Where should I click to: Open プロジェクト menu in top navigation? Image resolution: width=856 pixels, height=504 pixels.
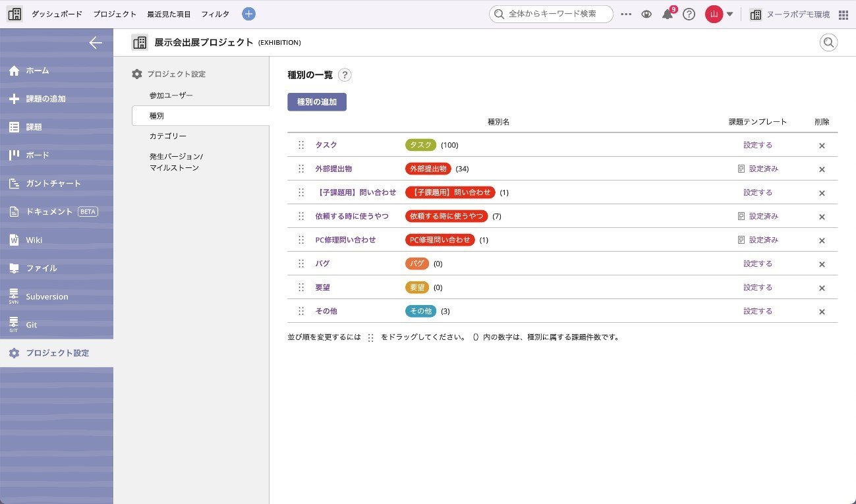click(115, 14)
